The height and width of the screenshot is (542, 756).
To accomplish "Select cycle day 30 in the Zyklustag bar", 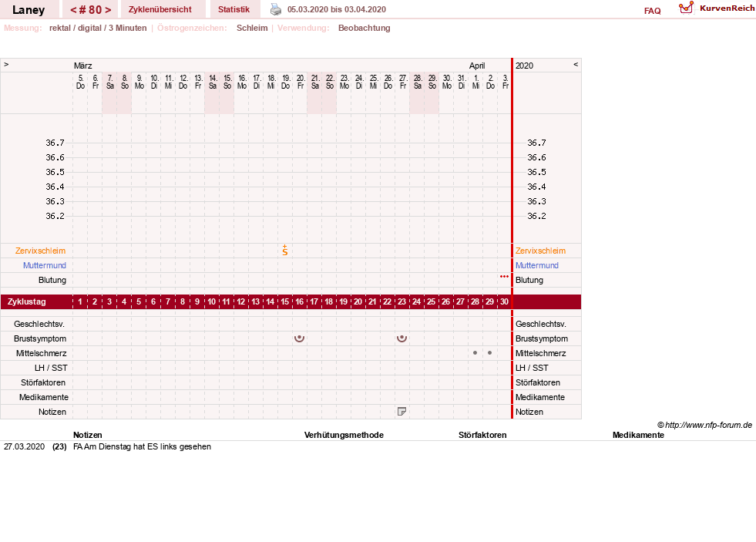I will tap(504, 301).
